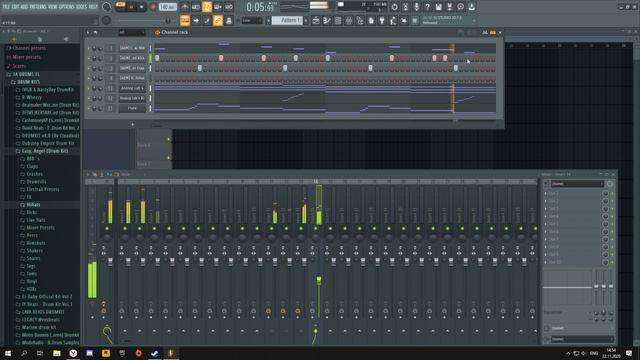Toggle the metronome icon

185,7
